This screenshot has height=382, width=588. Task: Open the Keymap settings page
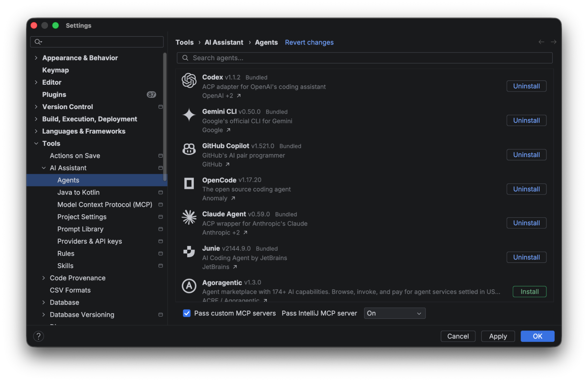[55, 70]
